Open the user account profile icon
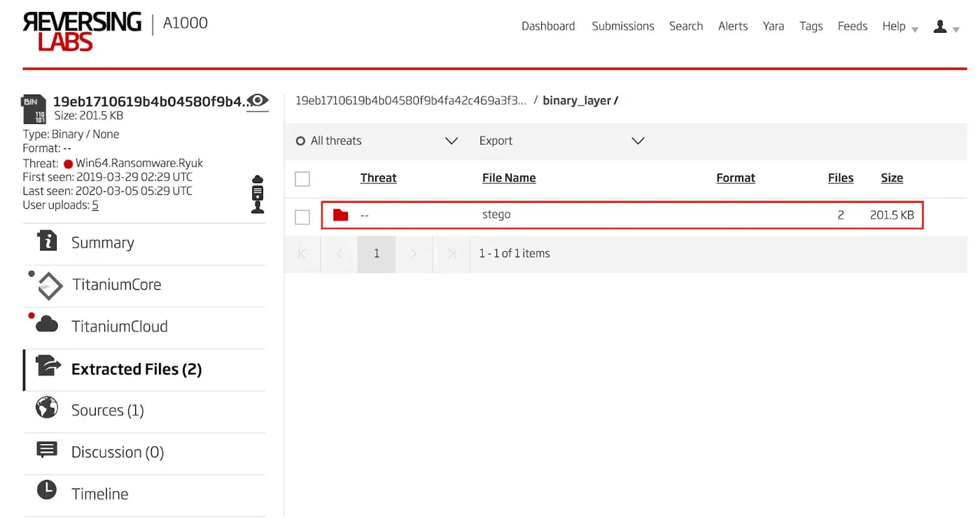This screenshot has height=528, width=980. pyautogui.click(x=940, y=27)
